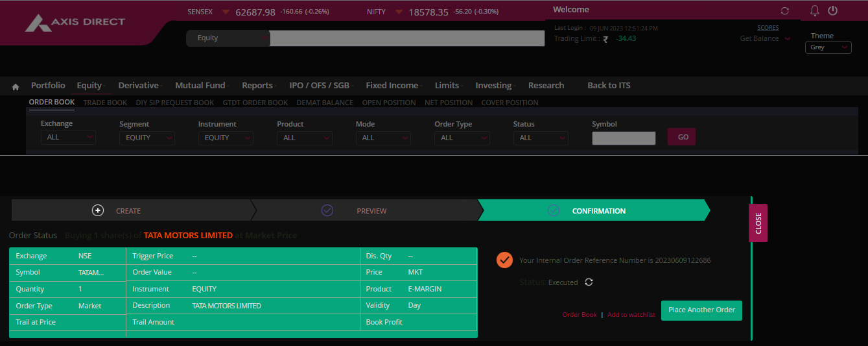Click the Preview step checkmark icon
This screenshot has width=868, height=346.
pyautogui.click(x=327, y=210)
